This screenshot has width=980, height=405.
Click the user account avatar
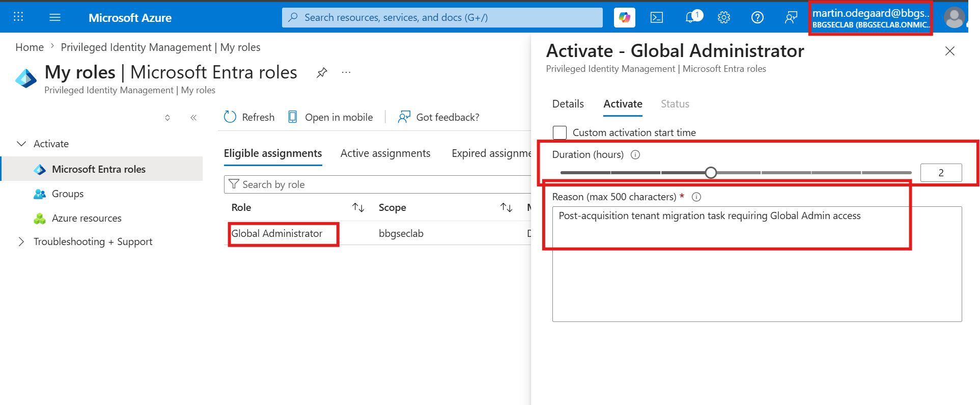point(954,17)
